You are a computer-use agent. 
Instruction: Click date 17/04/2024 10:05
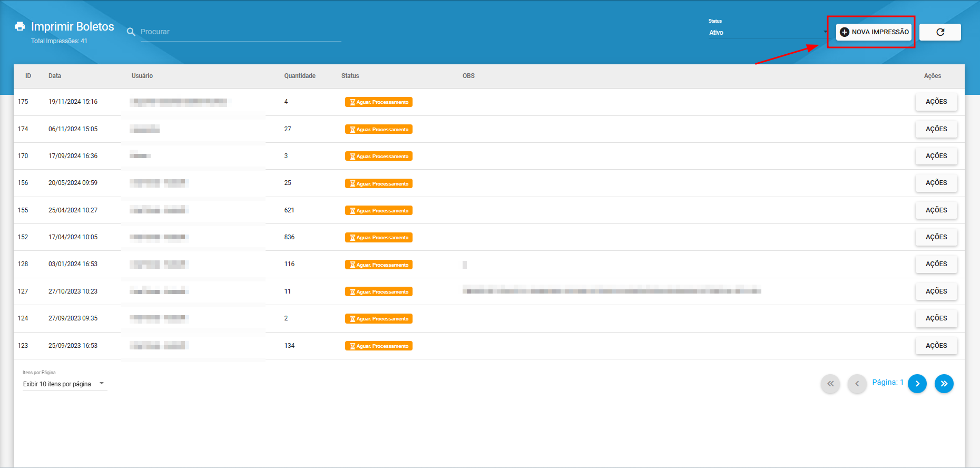click(73, 237)
